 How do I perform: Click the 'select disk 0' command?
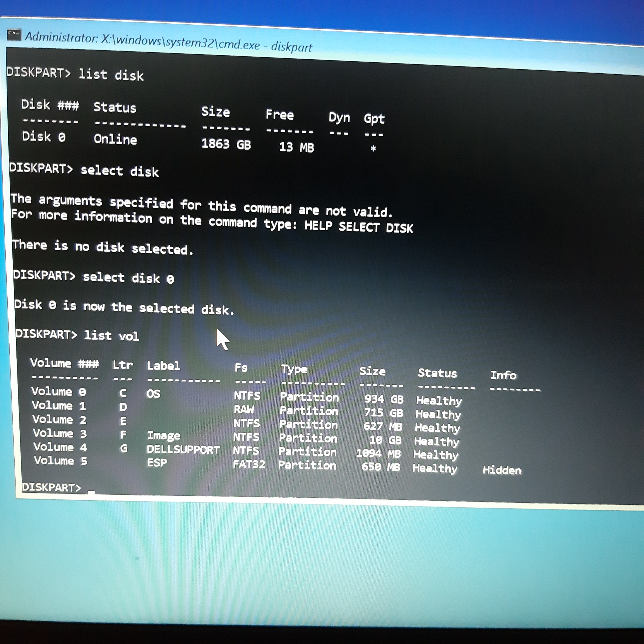tap(128, 278)
